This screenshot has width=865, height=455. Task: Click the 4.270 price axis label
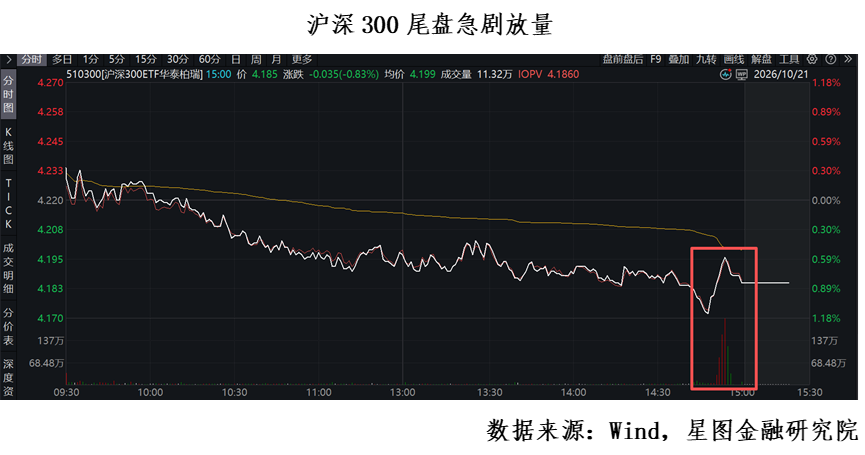tap(50, 83)
